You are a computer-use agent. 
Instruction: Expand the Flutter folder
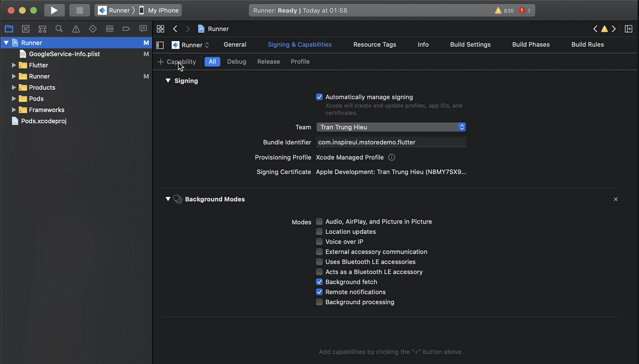click(x=14, y=65)
